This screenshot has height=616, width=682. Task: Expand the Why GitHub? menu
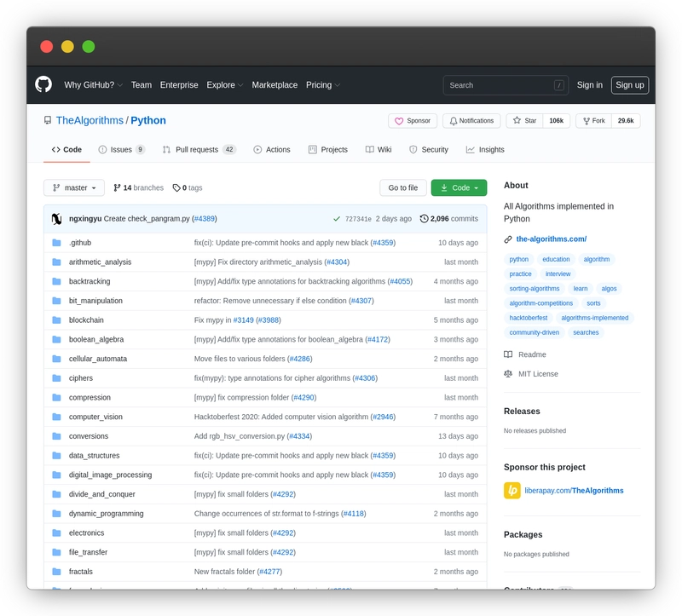(94, 84)
